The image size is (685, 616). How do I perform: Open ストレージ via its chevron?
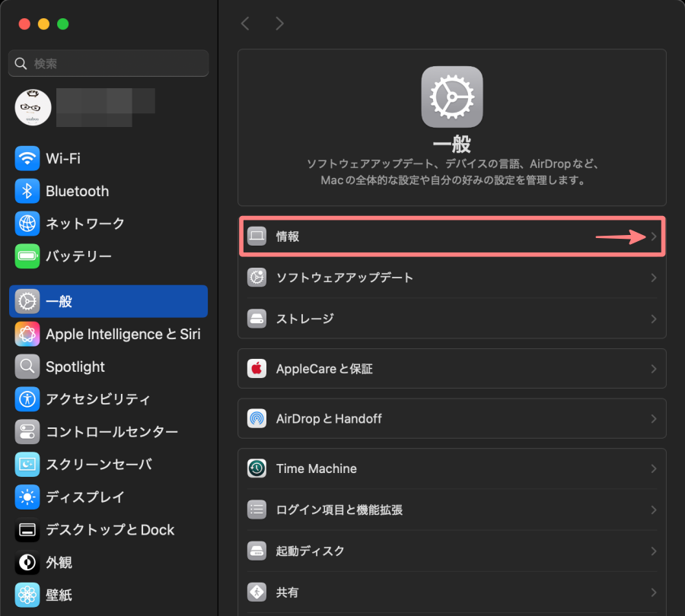coord(654,319)
